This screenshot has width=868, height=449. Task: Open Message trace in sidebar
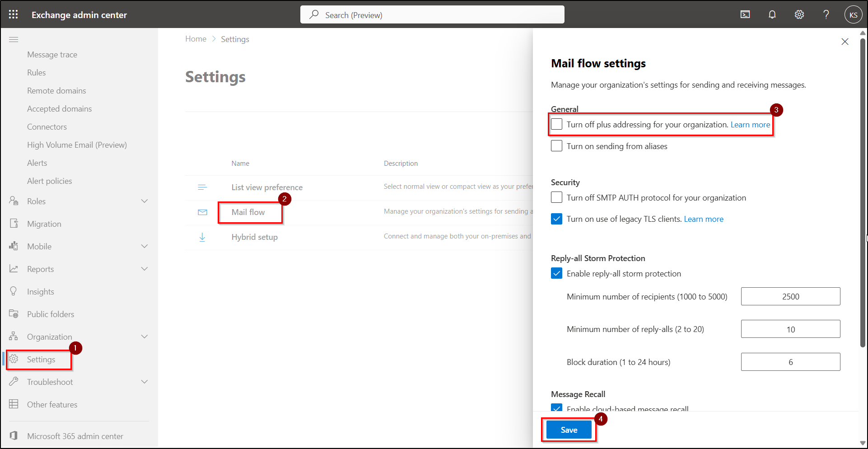pos(52,55)
